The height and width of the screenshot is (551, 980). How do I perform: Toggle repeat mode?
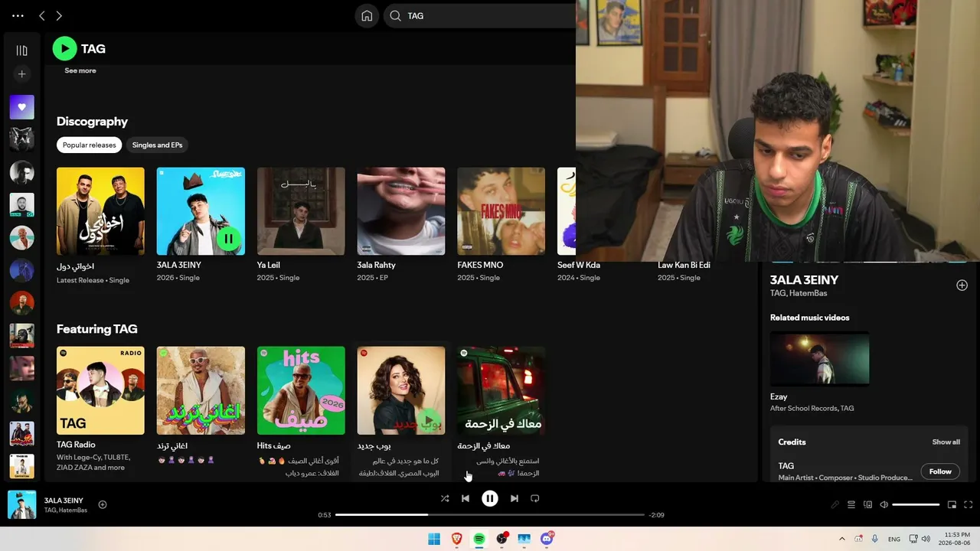(535, 498)
